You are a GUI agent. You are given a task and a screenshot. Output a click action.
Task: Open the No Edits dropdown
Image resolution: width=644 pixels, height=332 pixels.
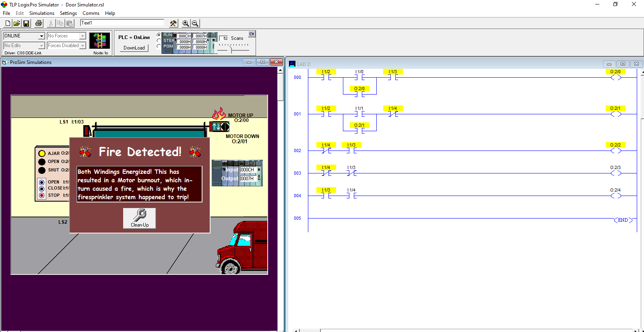point(41,46)
